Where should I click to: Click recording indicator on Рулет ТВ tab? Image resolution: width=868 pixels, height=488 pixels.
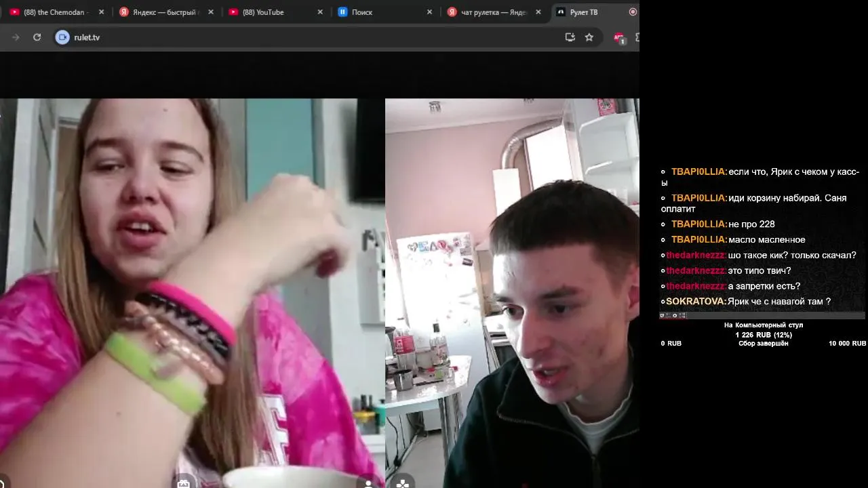point(633,12)
